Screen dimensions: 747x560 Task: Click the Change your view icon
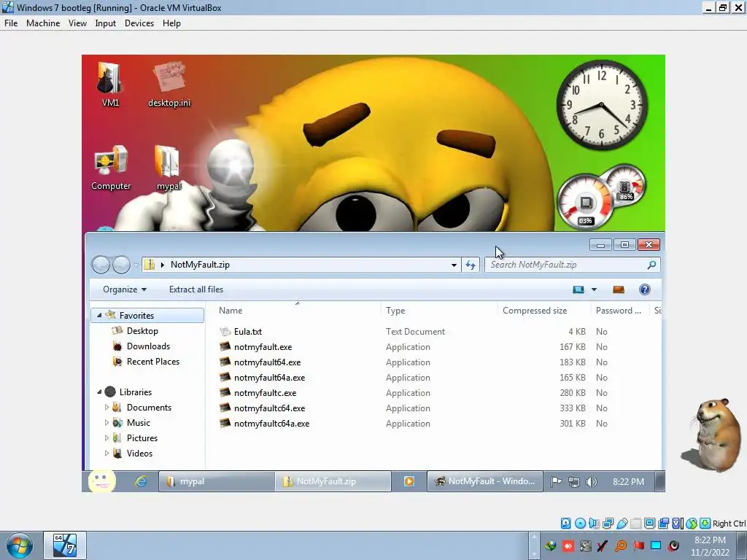[x=578, y=289]
